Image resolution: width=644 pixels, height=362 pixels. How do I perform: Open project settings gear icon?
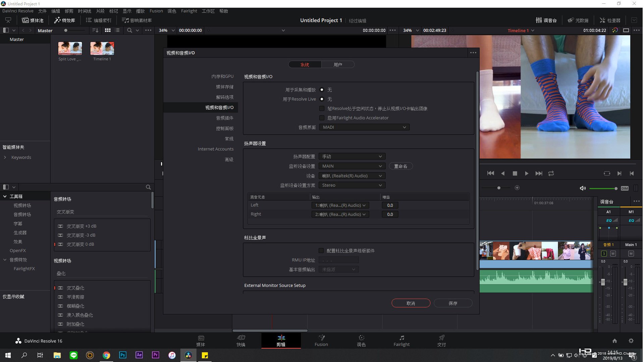pyautogui.click(x=631, y=341)
